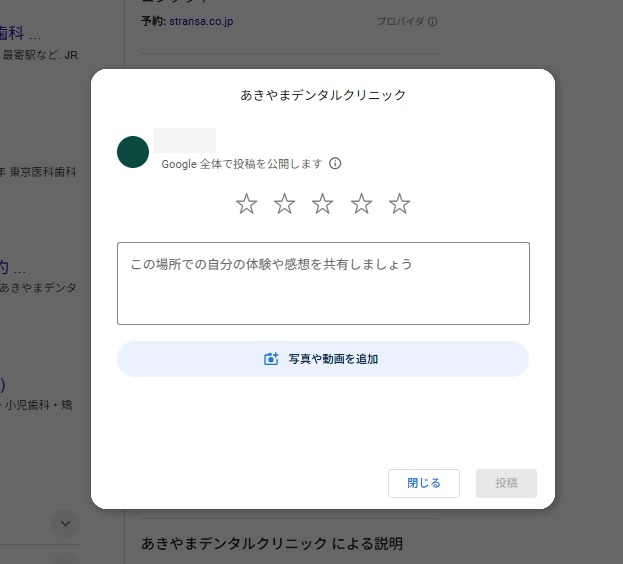The width and height of the screenshot is (623, 564).
Task: Select the second rating star
Action: click(285, 204)
